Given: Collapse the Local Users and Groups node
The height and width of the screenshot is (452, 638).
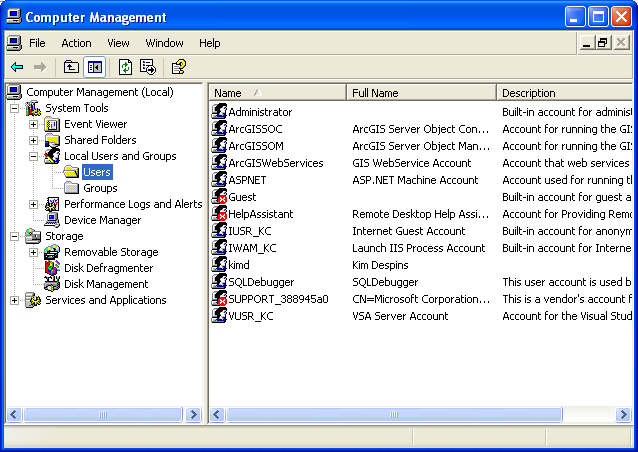Looking at the screenshot, I should [34, 156].
